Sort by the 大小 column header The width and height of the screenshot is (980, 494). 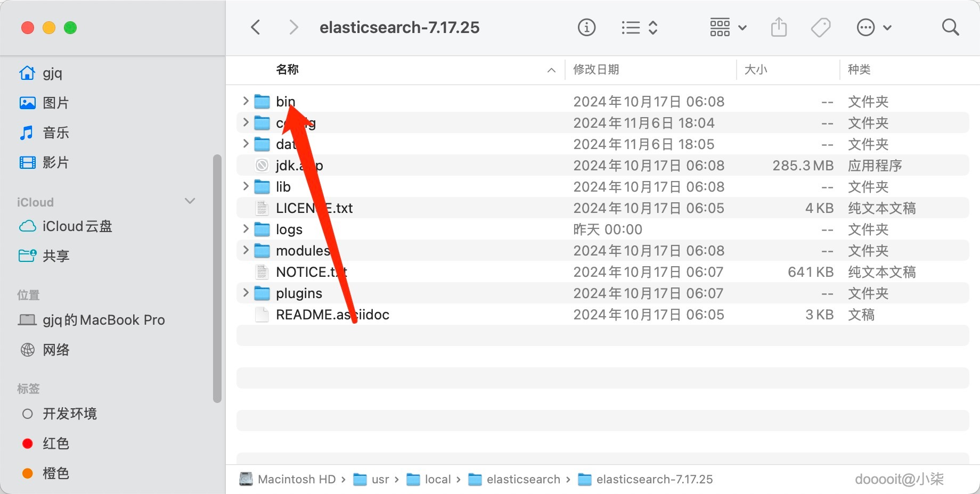pyautogui.click(x=755, y=70)
